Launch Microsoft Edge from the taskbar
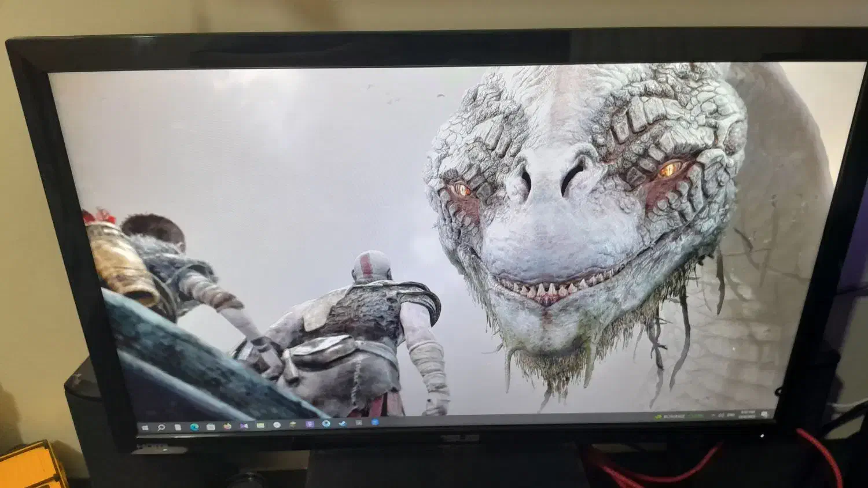The image size is (868, 488). click(x=194, y=427)
